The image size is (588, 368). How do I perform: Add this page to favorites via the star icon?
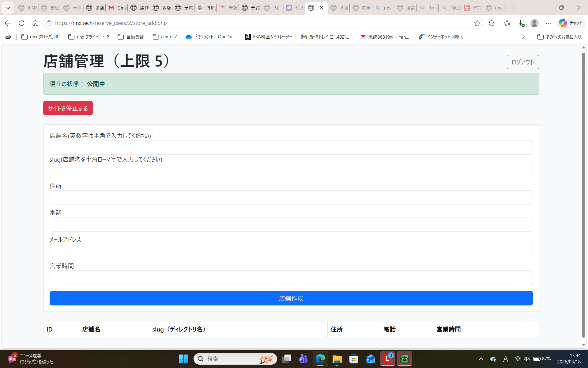477,23
